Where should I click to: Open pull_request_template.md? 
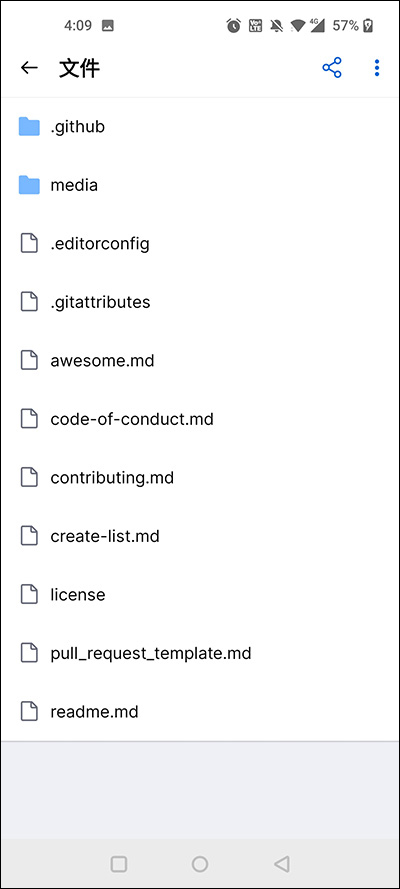click(200, 653)
